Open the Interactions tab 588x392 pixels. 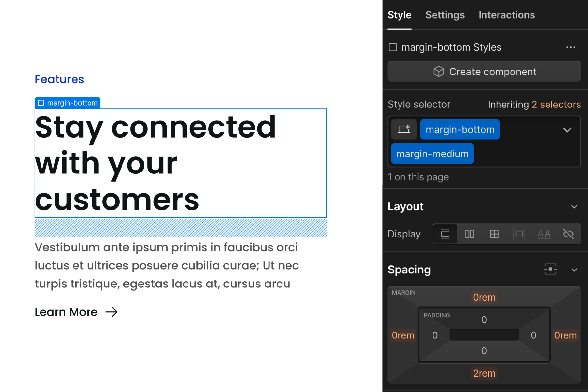coord(506,15)
